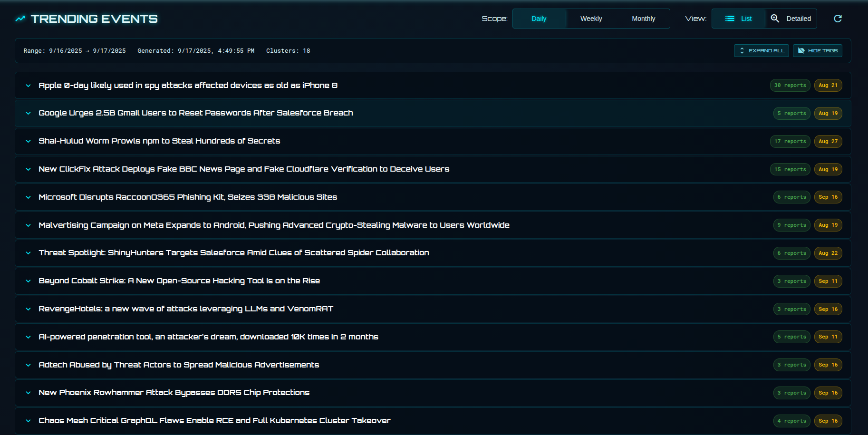868x435 pixels.
Task: Click the trending arrow icon beside title
Action: [20, 19]
